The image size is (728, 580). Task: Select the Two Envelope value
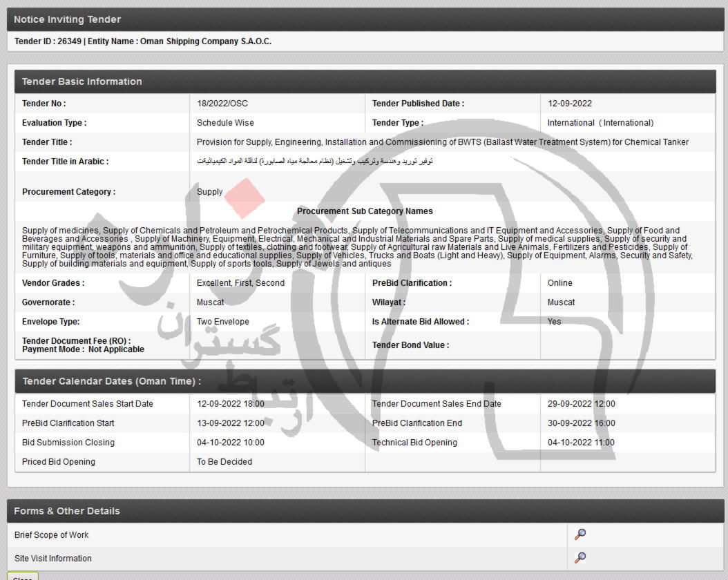[222, 322]
